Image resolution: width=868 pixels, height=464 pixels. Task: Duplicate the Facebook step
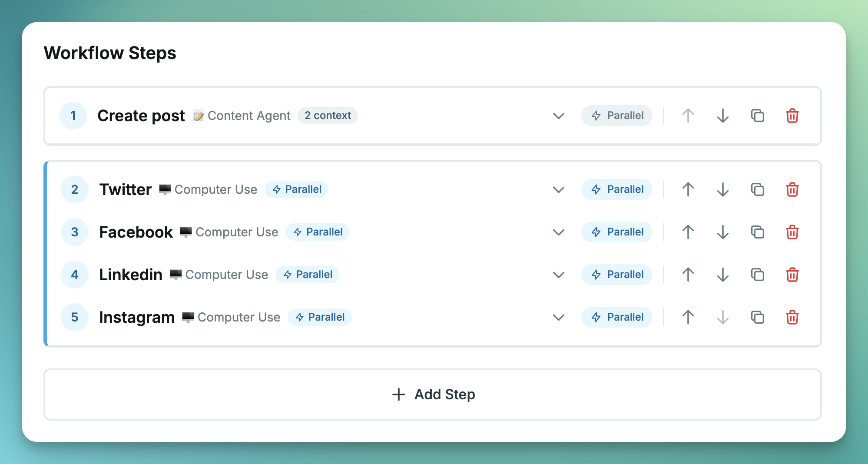[757, 232]
